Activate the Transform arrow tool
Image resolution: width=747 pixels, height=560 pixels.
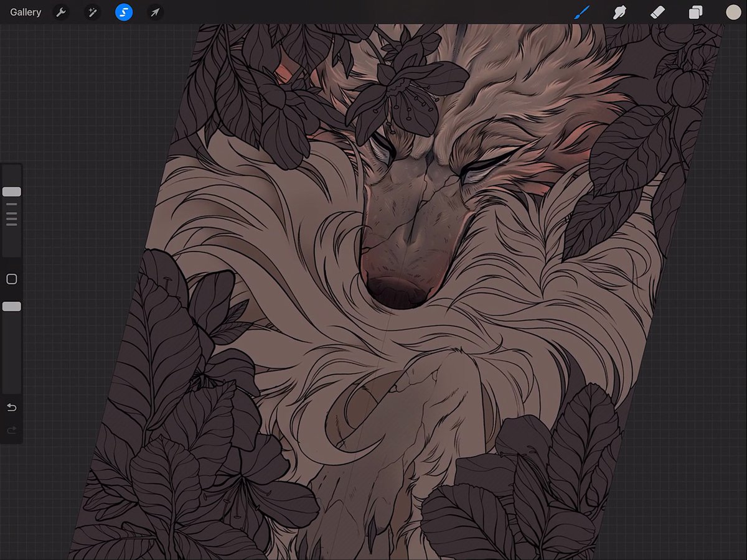[x=155, y=12]
